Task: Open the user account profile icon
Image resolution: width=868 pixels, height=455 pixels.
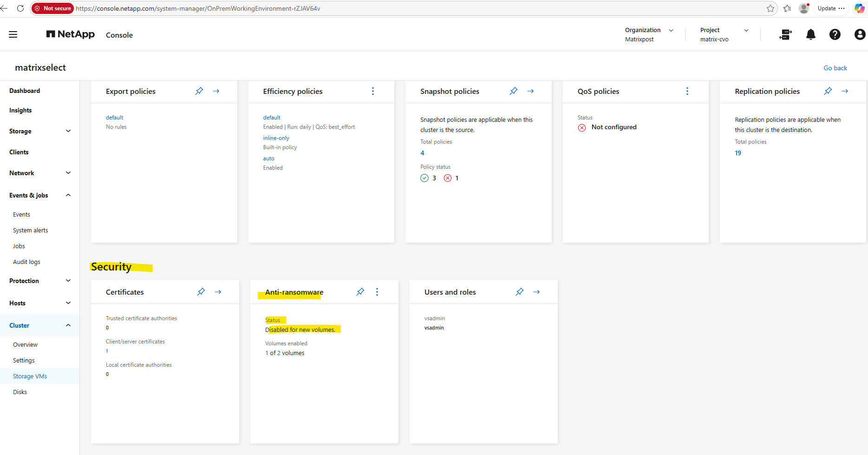Action: pos(860,34)
